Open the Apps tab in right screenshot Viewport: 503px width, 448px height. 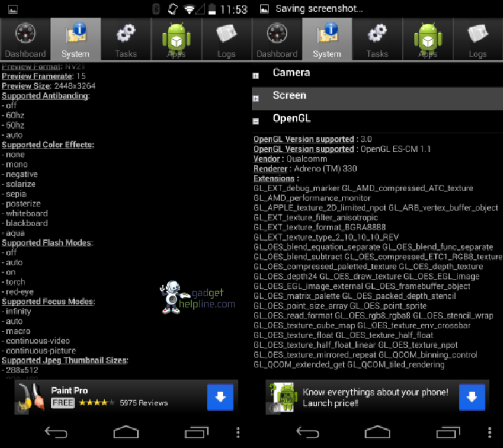pyautogui.click(x=427, y=39)
